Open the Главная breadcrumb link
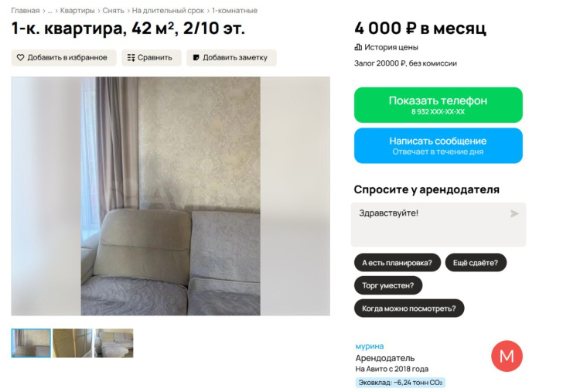 coord(25,10)
